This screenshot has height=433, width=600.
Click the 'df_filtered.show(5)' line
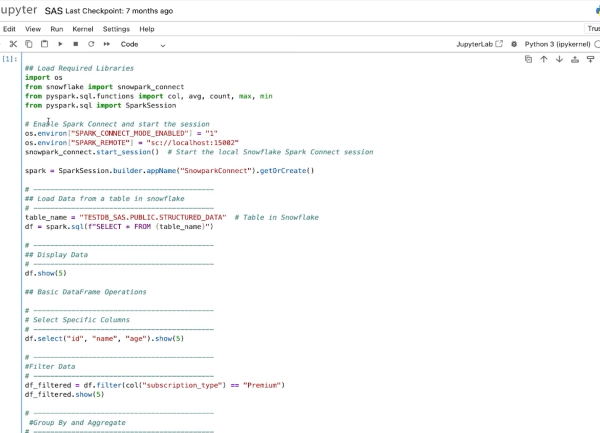[x=64, y=395]
